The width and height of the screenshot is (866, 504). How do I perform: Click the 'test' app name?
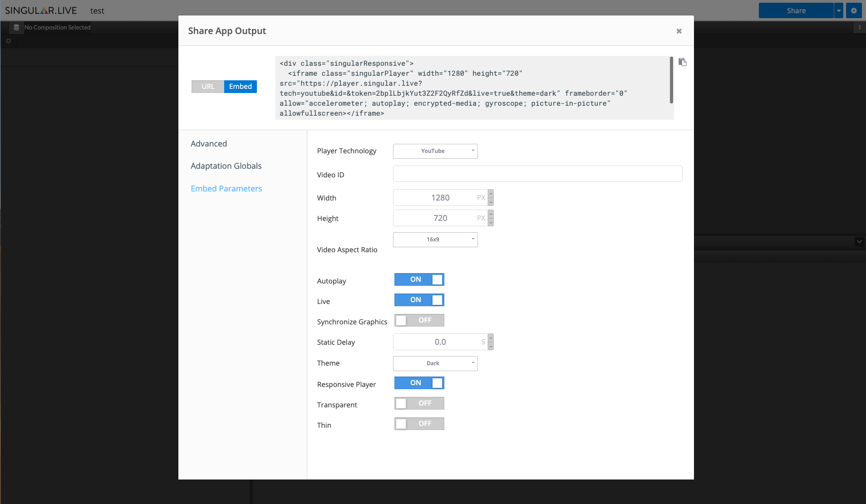pos(97,11)
